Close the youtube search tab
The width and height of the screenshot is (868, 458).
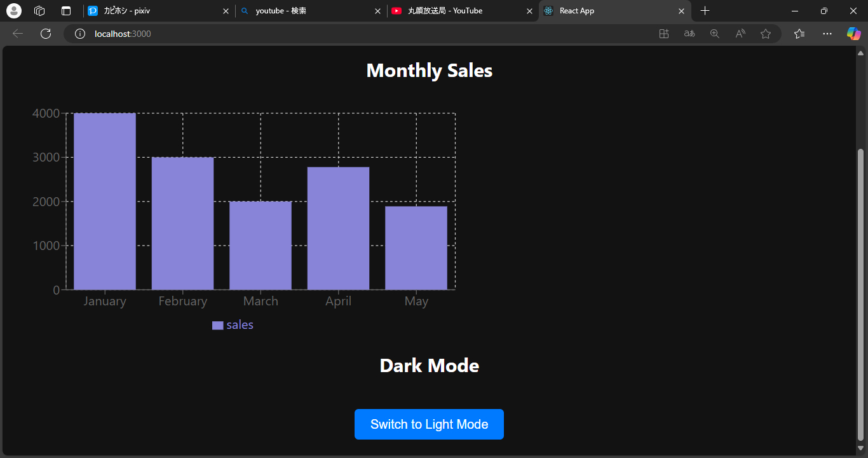pos(378,11)
